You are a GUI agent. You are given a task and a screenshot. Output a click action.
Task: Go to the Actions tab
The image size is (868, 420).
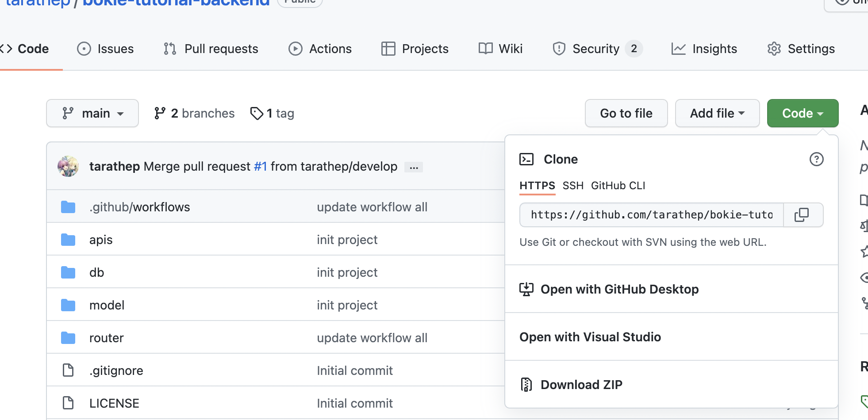click(320, 49)
